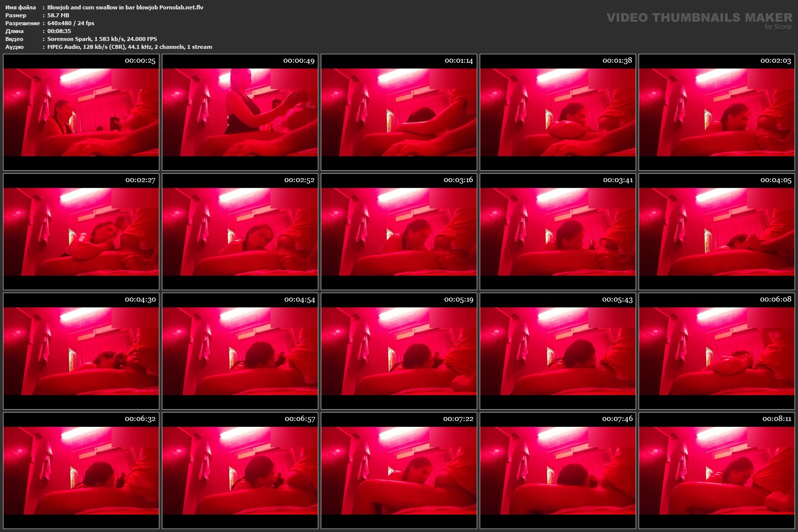798x532 pixels.
Task: Click the thumbnail at 00:06:32
Action: pos(81,471)
